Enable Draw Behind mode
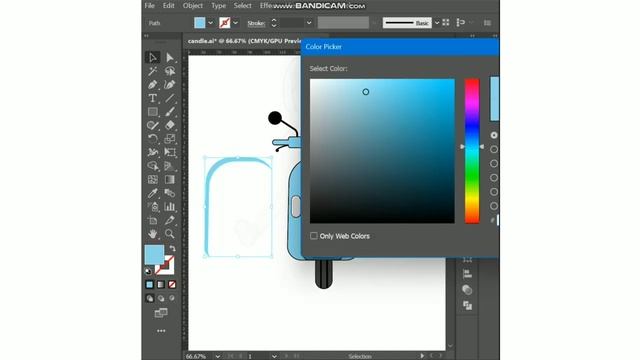 [x=161, y=298]
